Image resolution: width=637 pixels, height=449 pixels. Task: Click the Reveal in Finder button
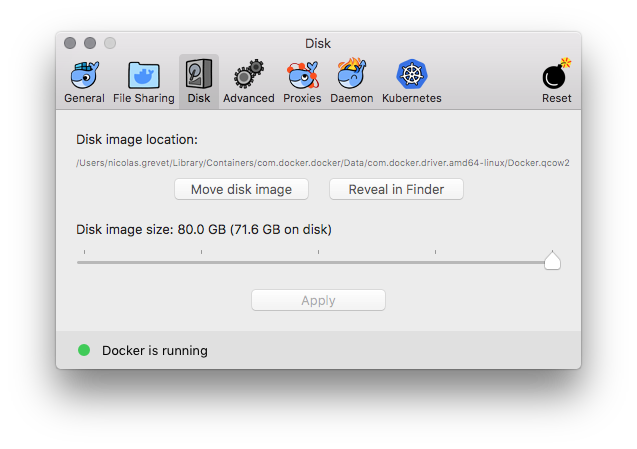click(x=396, y=189)
